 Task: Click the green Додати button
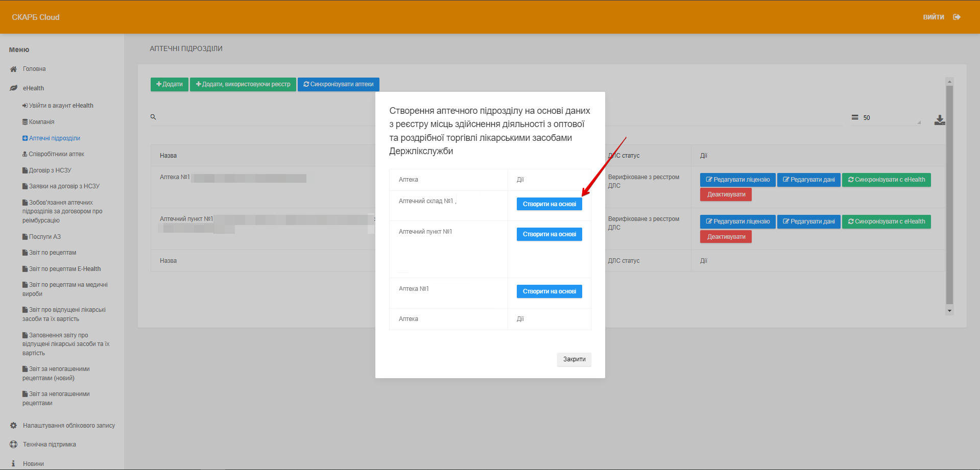point(170,84)
